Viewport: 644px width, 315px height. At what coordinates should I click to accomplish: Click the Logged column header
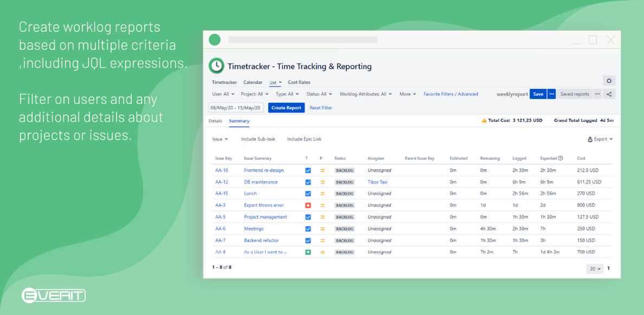(x=519, y=159)
